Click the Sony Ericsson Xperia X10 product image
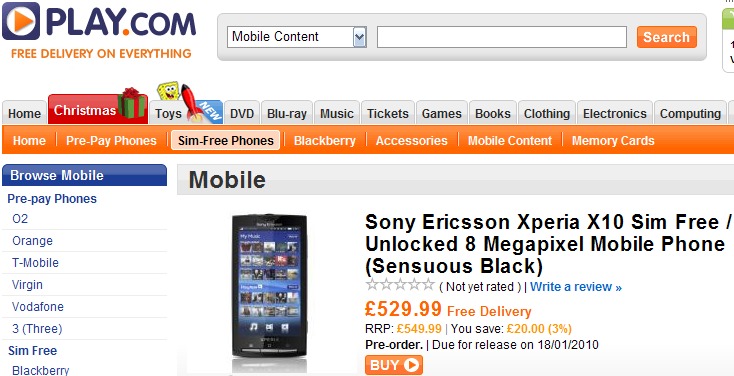The image size is (734, 376). [x=269, y=287]
